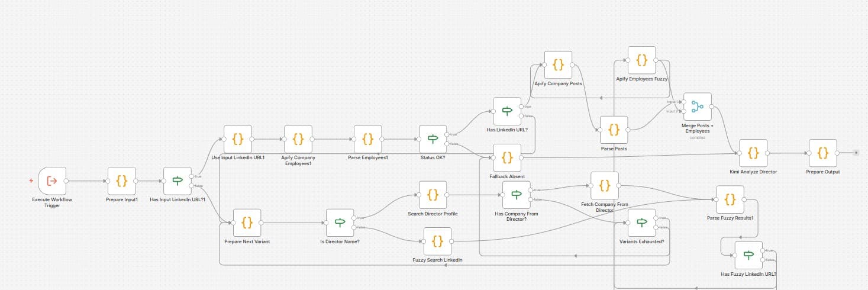Click the Input 2 connector of Merge node

pos(683,111)
